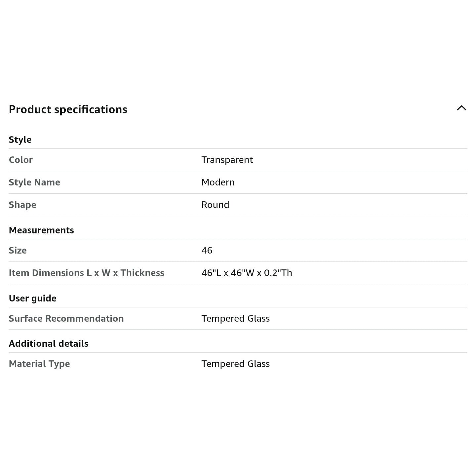Select the Transparent color value
Screen dimensions: 476x476
coord(227,160)
